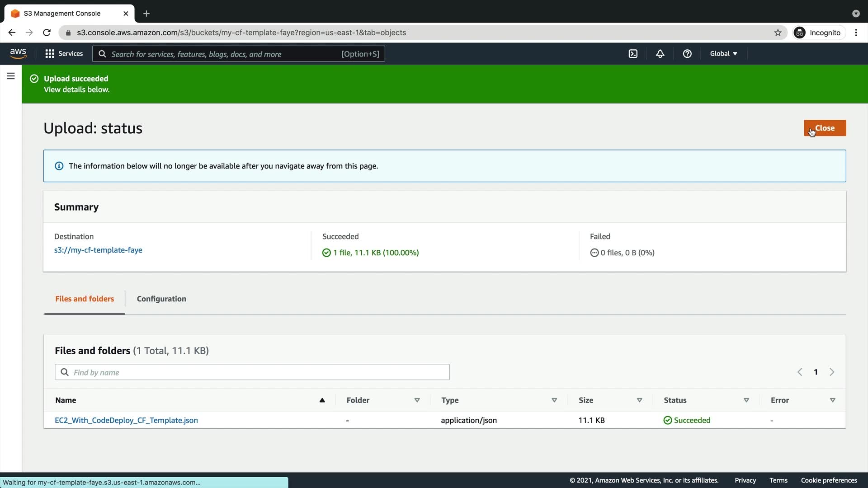Click the Find by name field
This screenshot has height=488, width=868.
258,372
